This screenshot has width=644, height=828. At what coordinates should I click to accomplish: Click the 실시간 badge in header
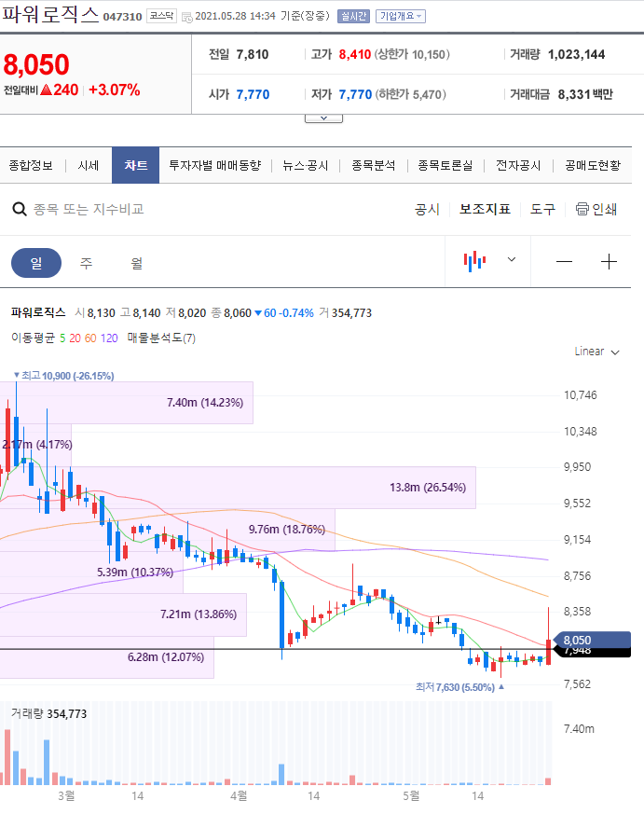[353, 17]
